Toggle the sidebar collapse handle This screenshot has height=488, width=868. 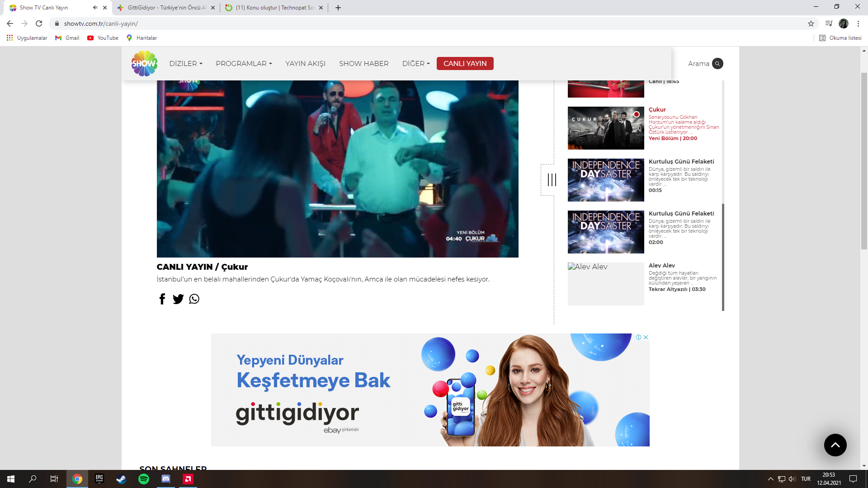tap(552, 180)
